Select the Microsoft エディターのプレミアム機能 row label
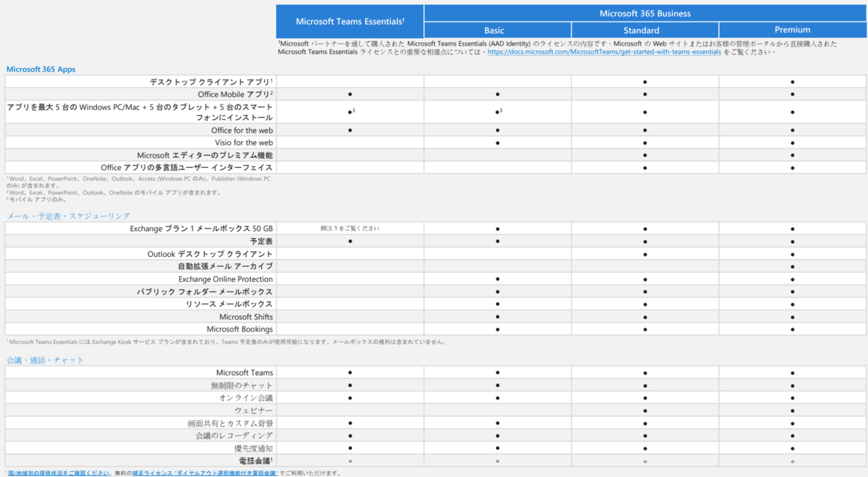The width and height of the screenshot is (868, 477). click(x=205, y=155)
